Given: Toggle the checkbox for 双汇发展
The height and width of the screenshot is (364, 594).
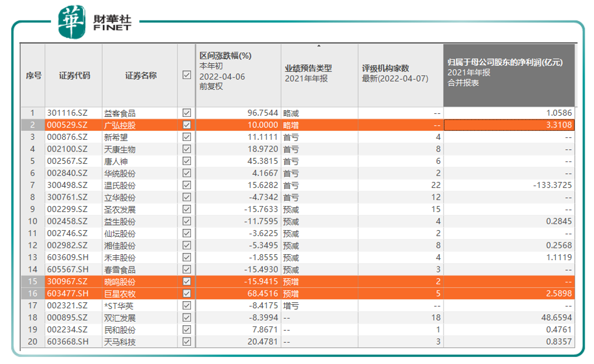Looking at the screenshot, I should point(187,318).
